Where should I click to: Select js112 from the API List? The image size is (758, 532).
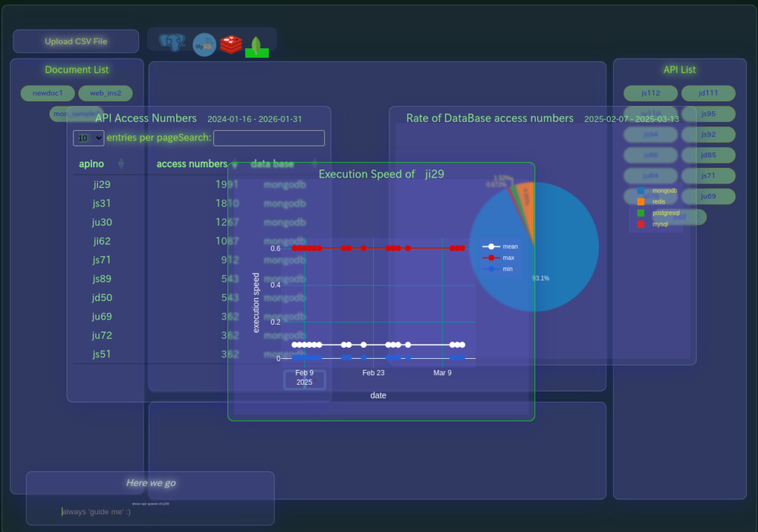[x=650, y=93]
